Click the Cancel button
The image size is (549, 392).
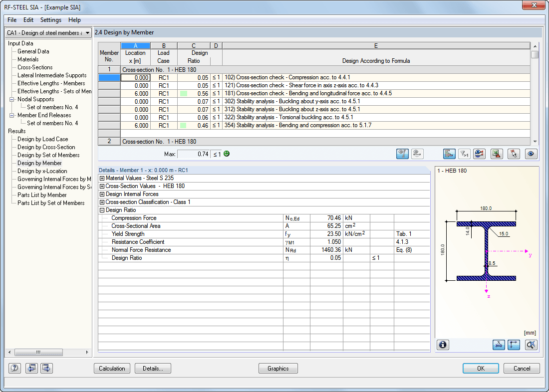coord(522,368)
